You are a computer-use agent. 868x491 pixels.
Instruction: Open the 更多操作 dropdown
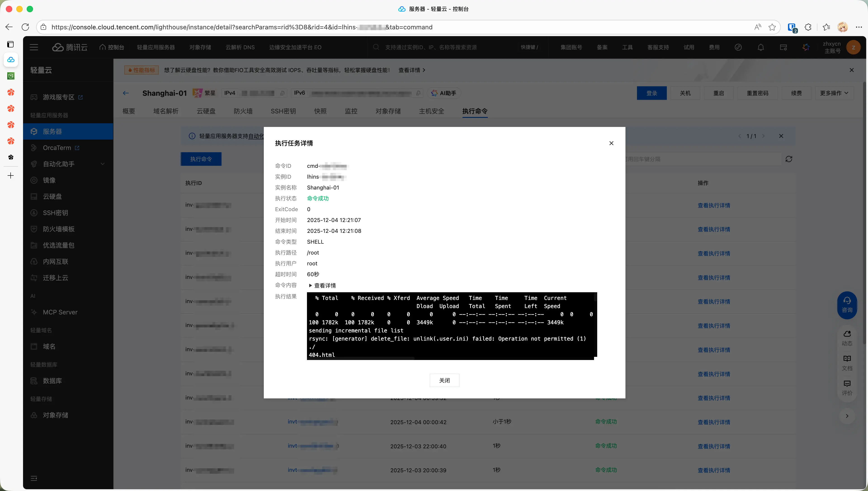pyautogui.click(x=834, y=93)
